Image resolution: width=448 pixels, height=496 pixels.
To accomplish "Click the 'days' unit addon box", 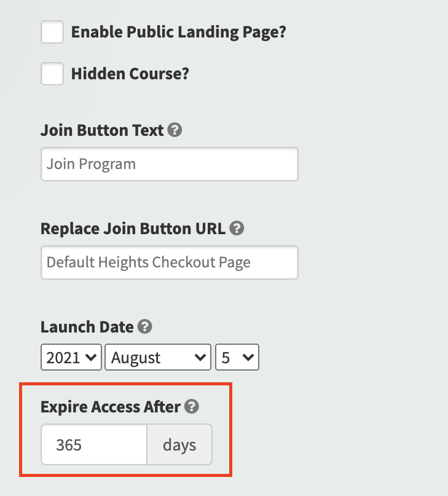I will pos(179,444).
